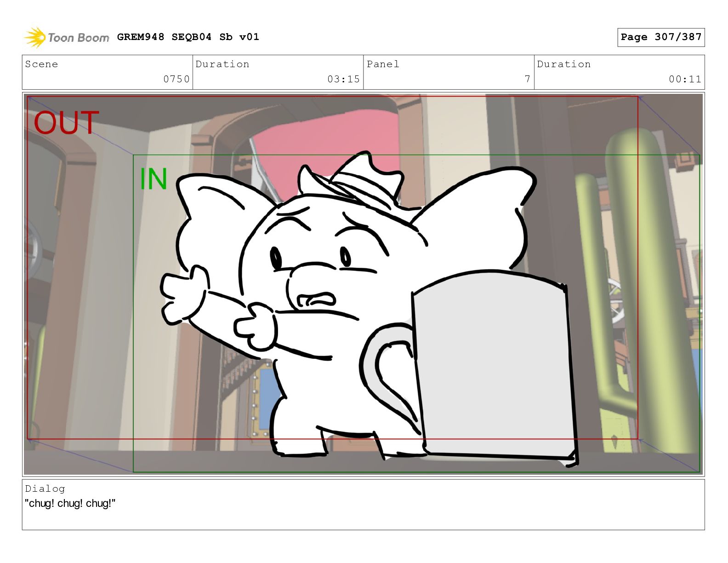This screenshot has width=728, height=563.
Task: Click the panel number 7
Action: coord(528,79)
